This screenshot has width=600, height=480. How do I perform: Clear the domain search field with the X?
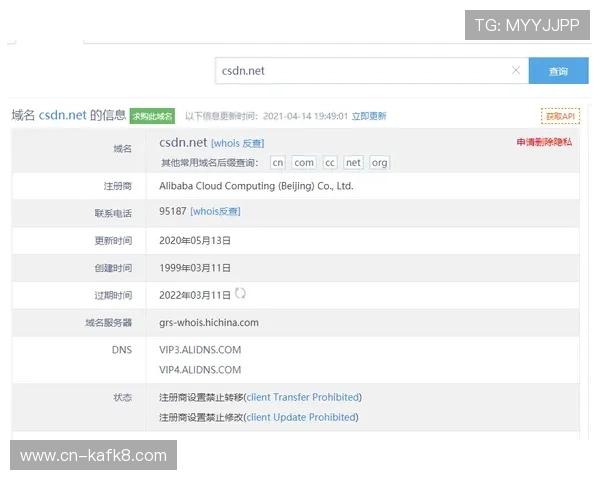pos(516,70)
